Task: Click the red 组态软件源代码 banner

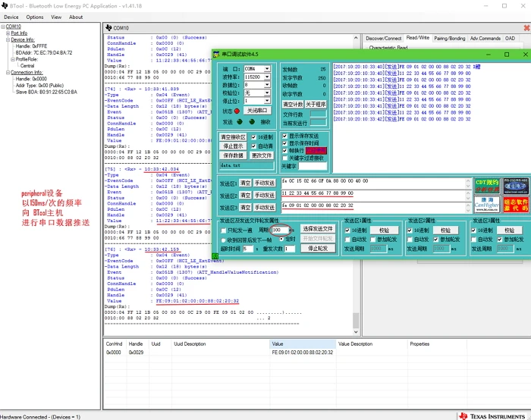Action: [515, 205]
